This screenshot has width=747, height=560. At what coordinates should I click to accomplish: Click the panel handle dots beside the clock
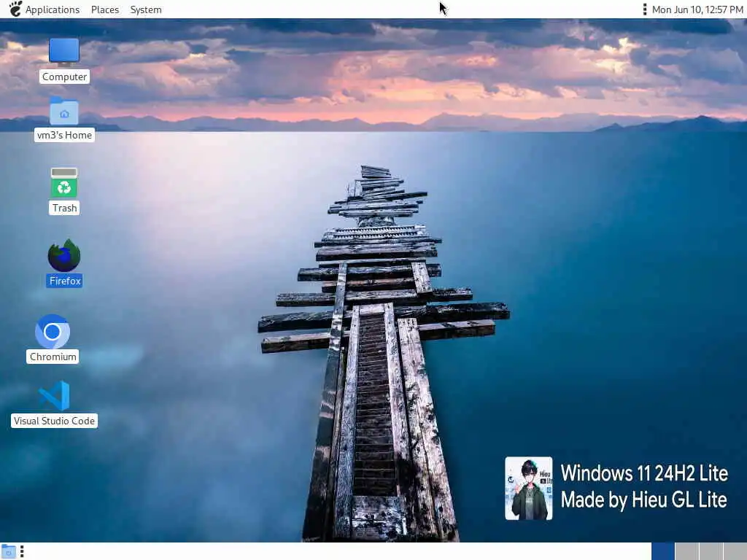645,9
